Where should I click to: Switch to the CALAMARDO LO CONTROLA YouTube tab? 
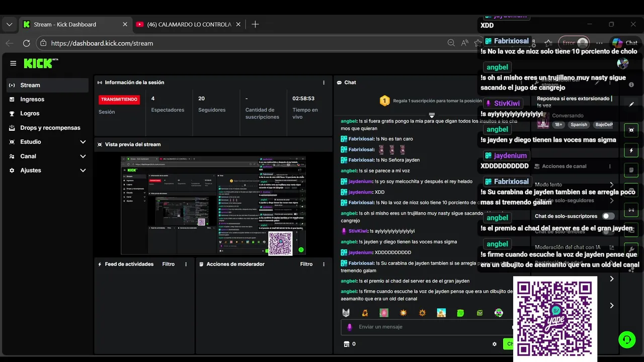tap(190, 24)
